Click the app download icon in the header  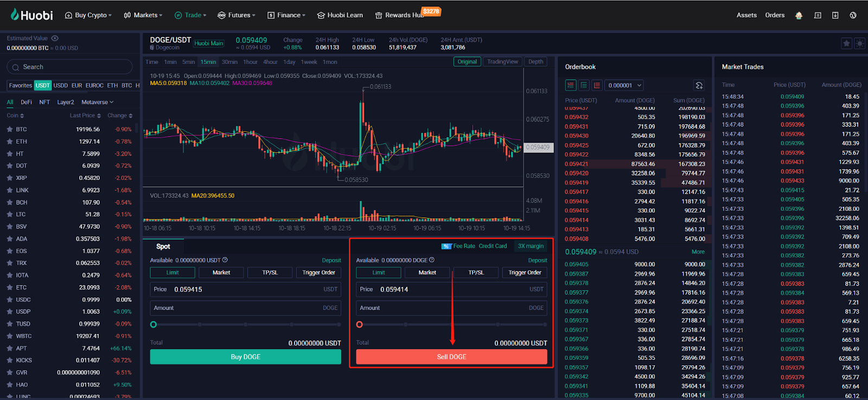tap(835, 15)
